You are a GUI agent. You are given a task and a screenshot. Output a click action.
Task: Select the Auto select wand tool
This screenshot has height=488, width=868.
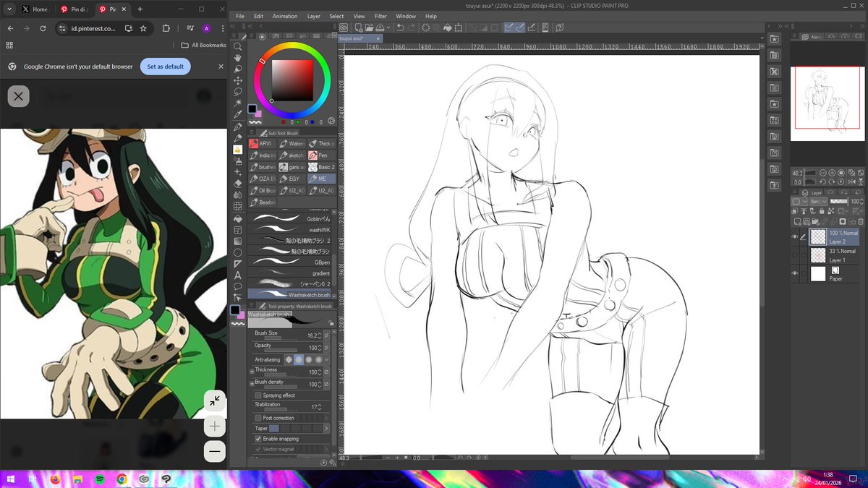coord(238,103)
